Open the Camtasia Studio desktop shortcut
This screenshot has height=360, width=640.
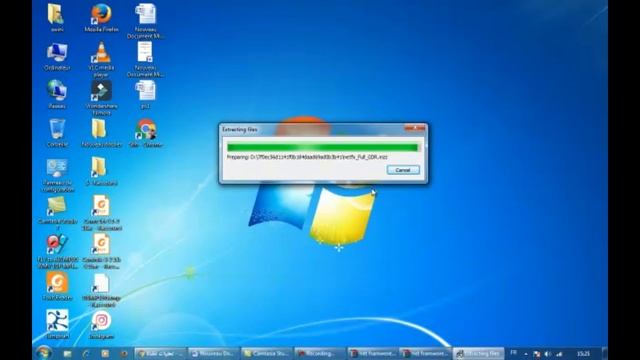click(x=57, y=213)
